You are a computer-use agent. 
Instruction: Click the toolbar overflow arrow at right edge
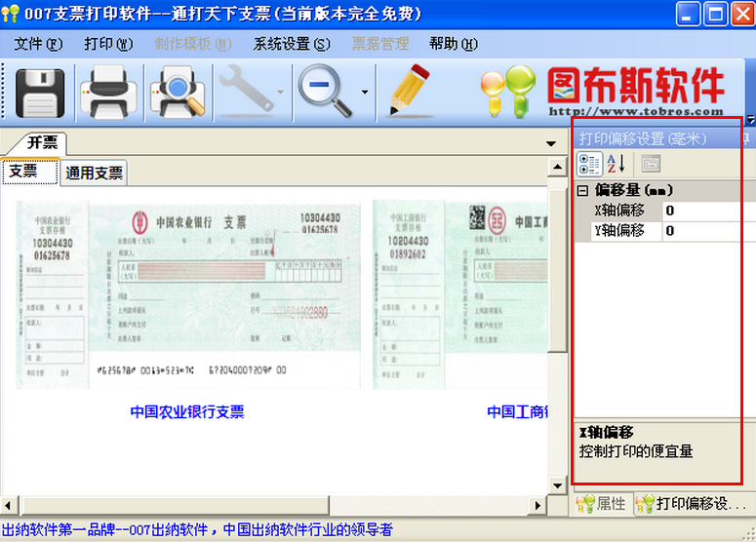(x=750, y=119)
